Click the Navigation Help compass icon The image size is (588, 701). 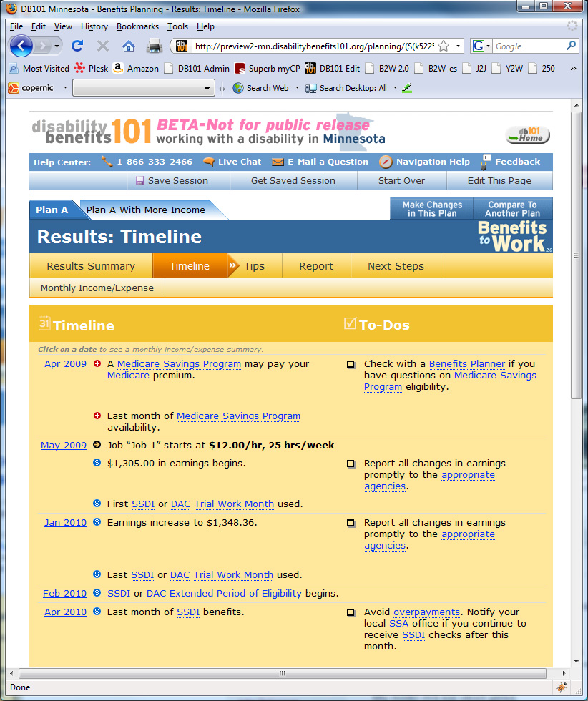[386, 162]
